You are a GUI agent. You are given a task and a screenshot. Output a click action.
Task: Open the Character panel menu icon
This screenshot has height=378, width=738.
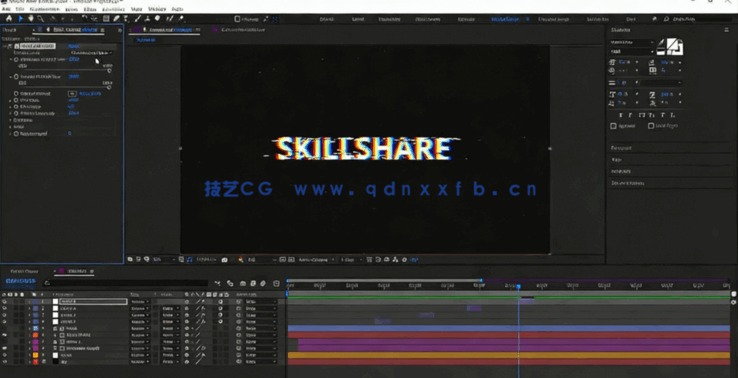click(x=726, y=30)
